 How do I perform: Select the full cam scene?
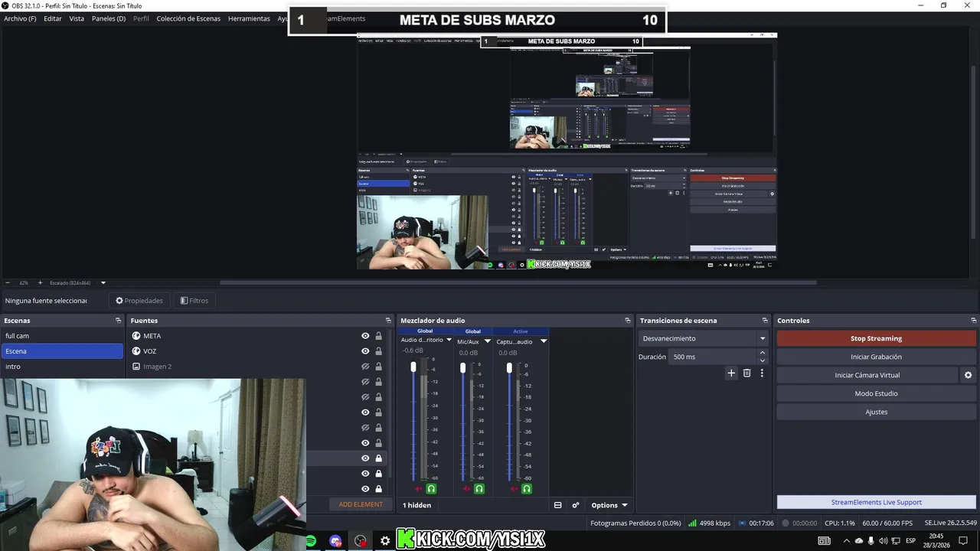pos(62,336)
